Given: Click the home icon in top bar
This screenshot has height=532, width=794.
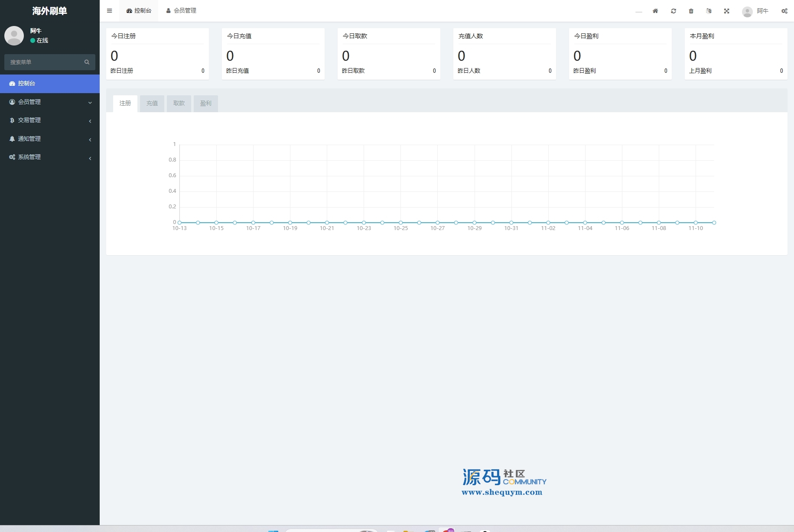Looking at the screenshot, I should (655, 11).
